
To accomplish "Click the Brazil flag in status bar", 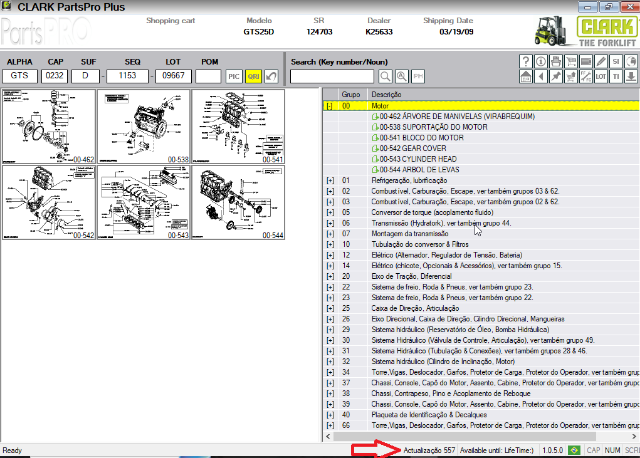I will 574,450.
